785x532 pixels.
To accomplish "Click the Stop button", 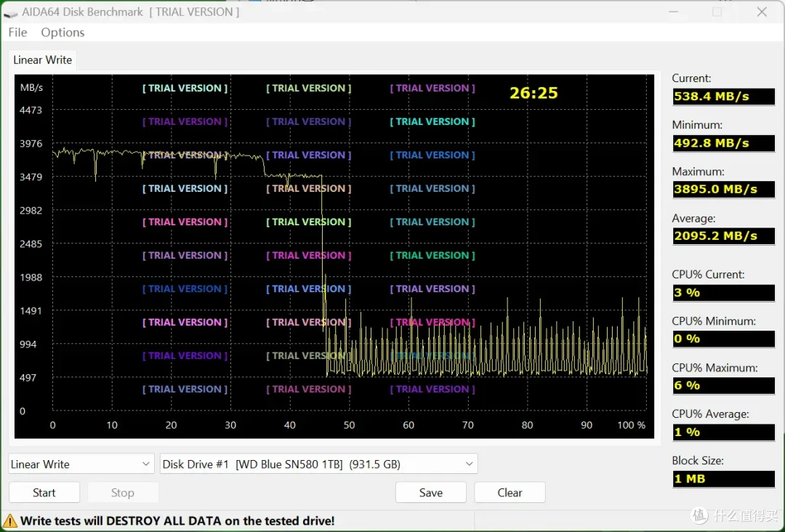I will (x=123, y=493).
